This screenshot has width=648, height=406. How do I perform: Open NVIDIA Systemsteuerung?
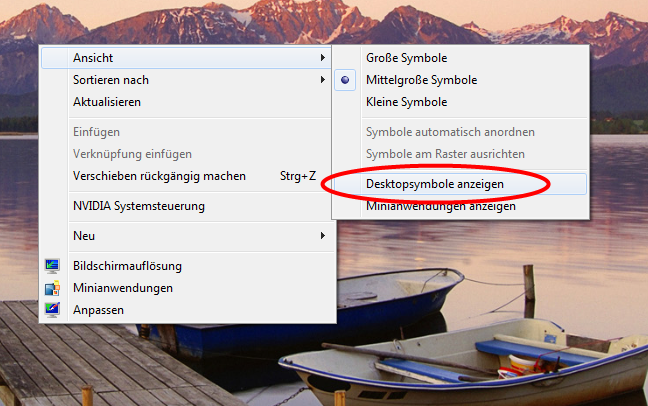click(x=186, y=206)
